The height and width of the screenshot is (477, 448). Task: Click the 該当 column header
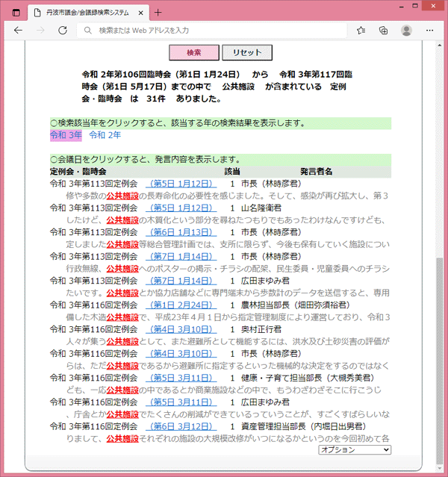click(232, 172)
